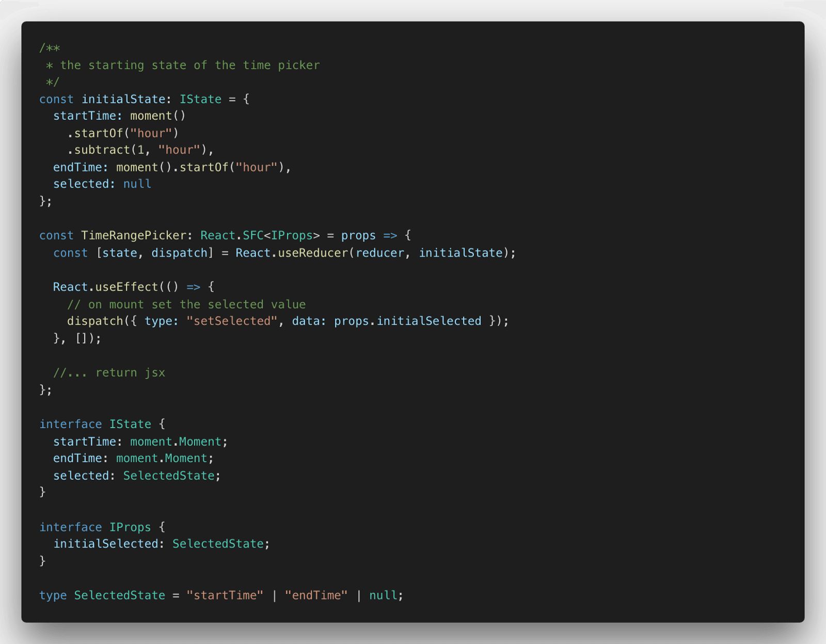Click the IState interface declaration
826x644 pixels.
pyautogui.click(x=96, y=423)
